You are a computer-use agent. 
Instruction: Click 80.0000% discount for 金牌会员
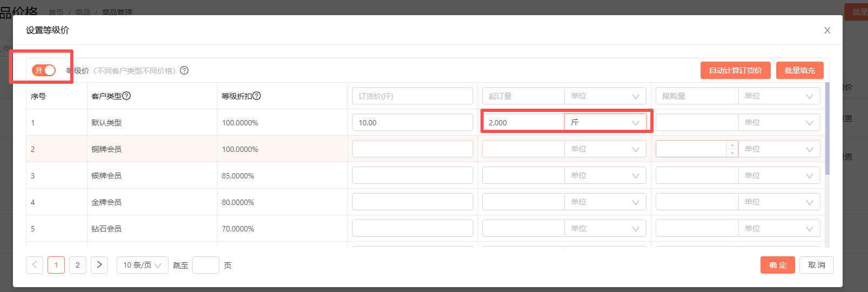238,202
